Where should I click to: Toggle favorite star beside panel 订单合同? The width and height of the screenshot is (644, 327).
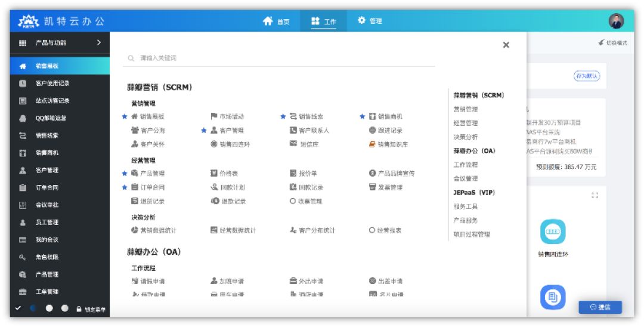coord(125,188)
